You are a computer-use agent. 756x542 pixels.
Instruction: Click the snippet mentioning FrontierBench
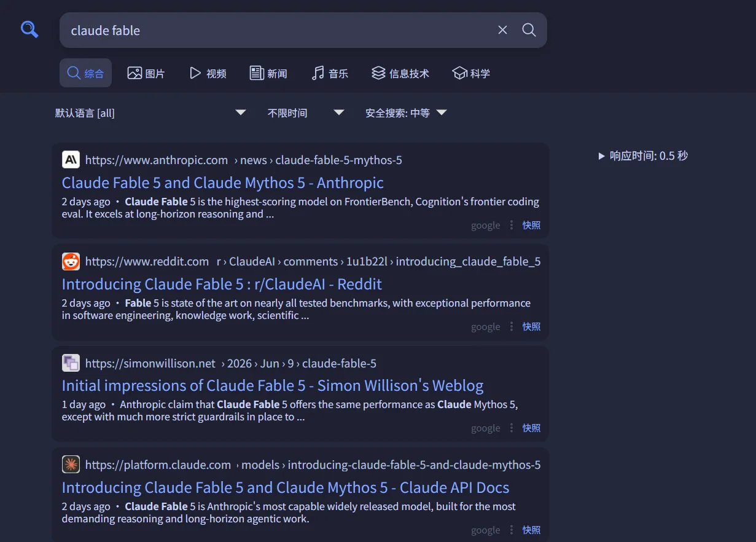300,208
